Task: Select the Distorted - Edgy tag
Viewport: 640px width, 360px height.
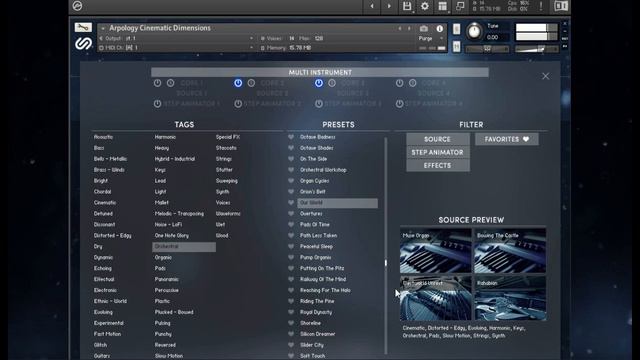Action: pos(113,236)
